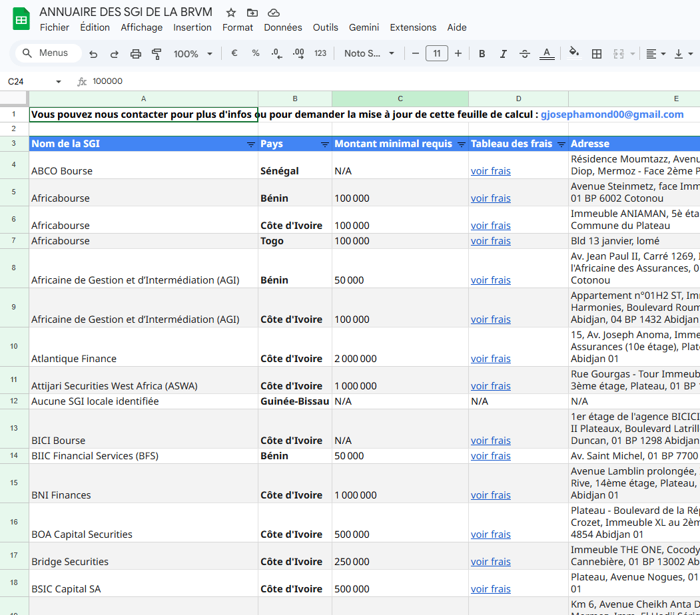Image resolution: width=700 pixels, height=615 pixels.
Task: Open the Fichier menu
Action: (x=55, y=28)
